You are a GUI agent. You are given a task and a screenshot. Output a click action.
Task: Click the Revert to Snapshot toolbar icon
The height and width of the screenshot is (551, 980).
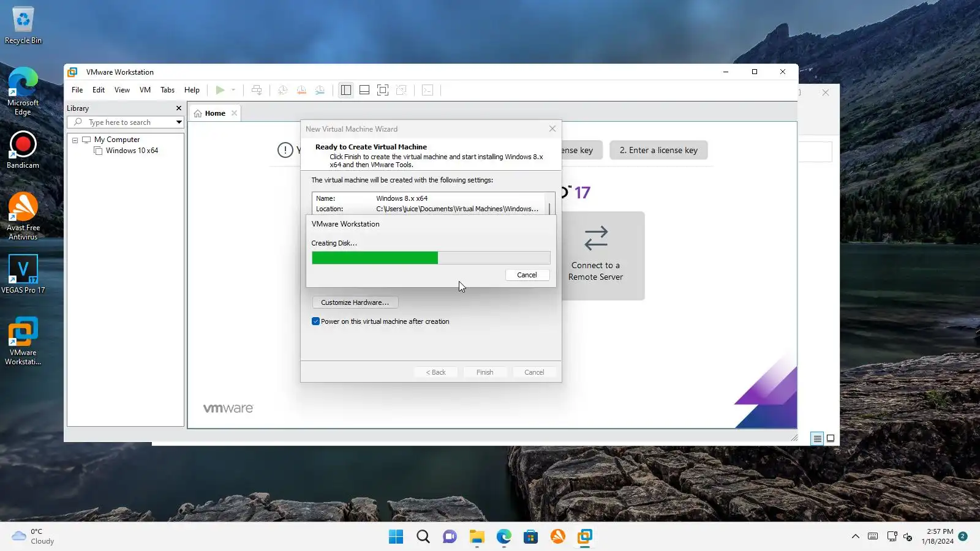pyautogui.click(x=301, y=90)
